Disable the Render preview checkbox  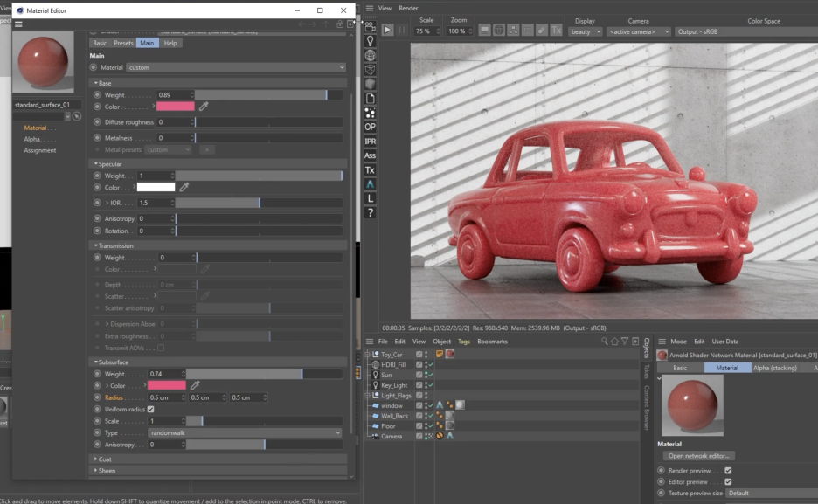click(728, 470)
